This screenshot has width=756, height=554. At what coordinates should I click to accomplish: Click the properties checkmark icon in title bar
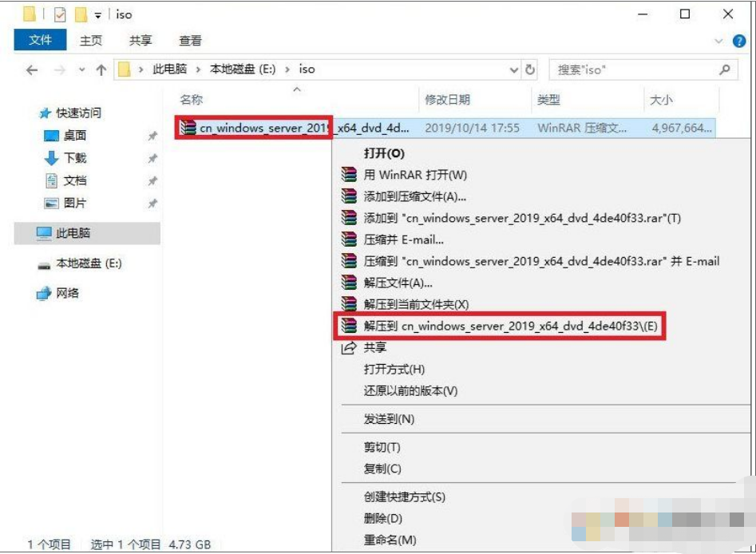(x=60, y=14)
